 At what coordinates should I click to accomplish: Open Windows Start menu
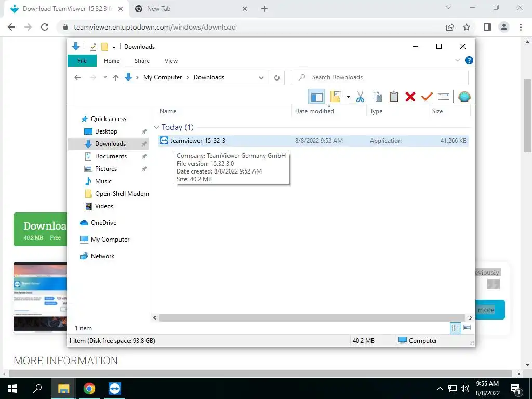coord(12,389)
